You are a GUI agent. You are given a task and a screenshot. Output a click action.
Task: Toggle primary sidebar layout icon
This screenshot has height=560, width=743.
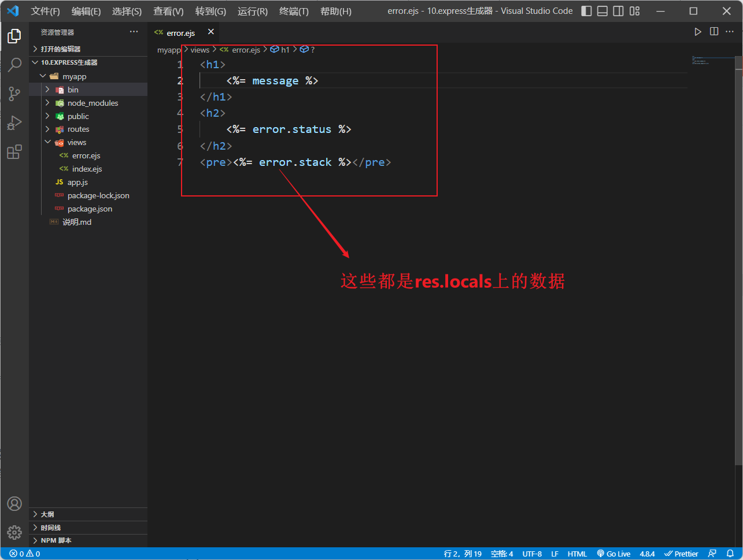[x=586, y=11]
